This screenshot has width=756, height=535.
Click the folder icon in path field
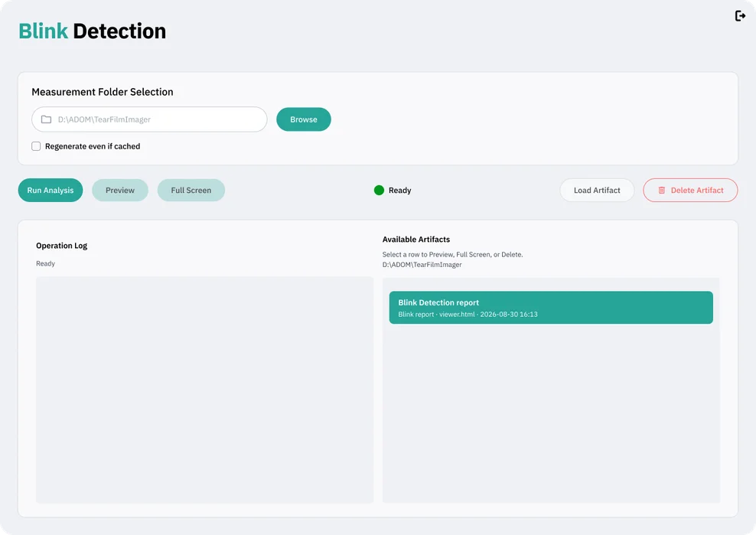(x=46, y=119)
